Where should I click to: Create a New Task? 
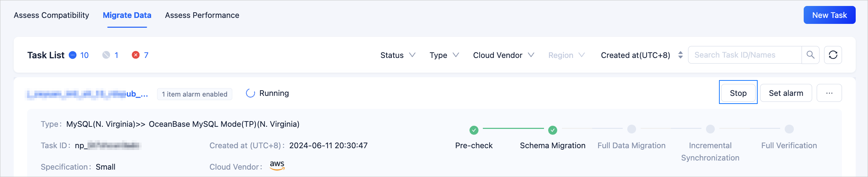(x=829, y=15)
